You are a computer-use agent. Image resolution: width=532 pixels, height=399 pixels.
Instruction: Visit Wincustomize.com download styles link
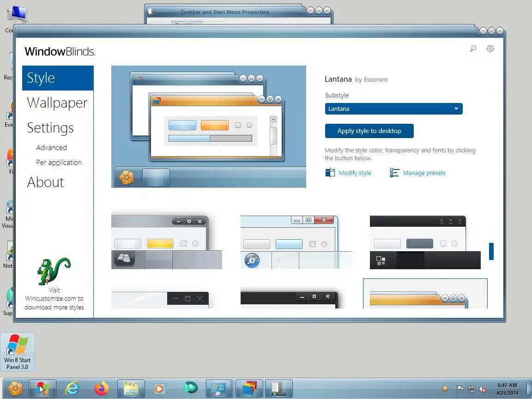click(x=54, y=299)
